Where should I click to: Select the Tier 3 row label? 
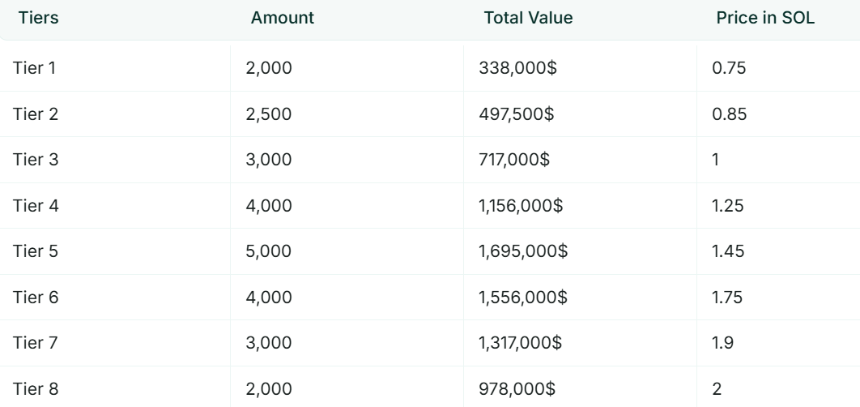click(35, 160)
